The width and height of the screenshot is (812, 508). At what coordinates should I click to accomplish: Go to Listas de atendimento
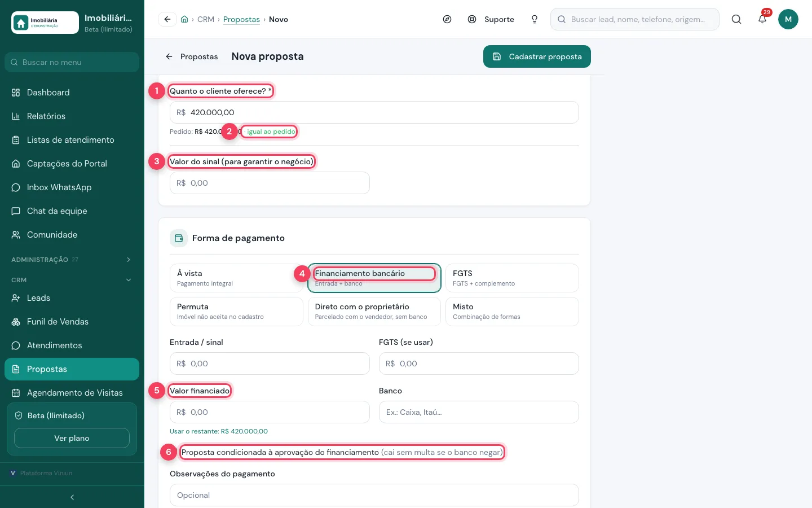pyautogui.click(x=72, y=140)
